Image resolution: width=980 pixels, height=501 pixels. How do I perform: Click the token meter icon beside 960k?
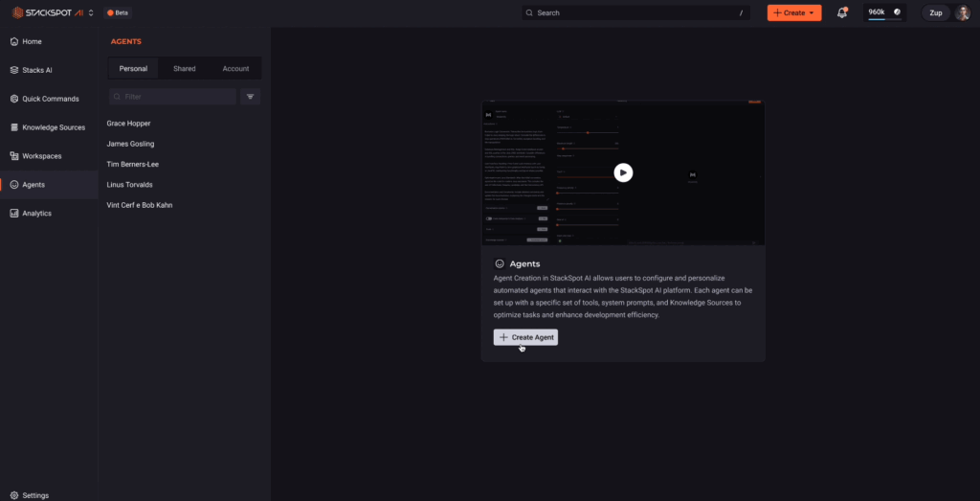coord(897,11)
